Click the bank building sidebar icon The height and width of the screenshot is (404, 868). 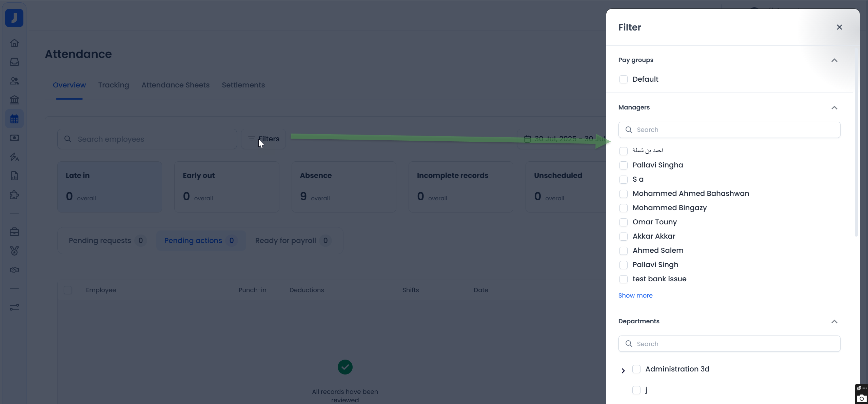pos(14,100)
